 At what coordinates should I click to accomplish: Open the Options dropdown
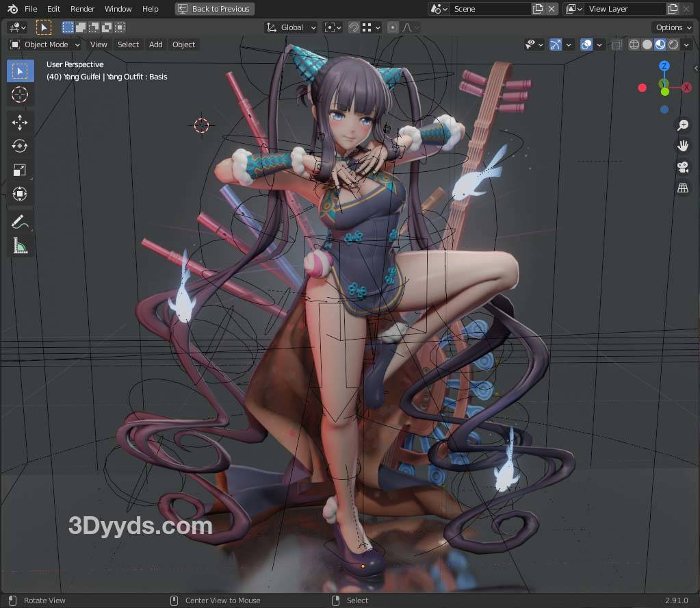[x=673, y=27]
